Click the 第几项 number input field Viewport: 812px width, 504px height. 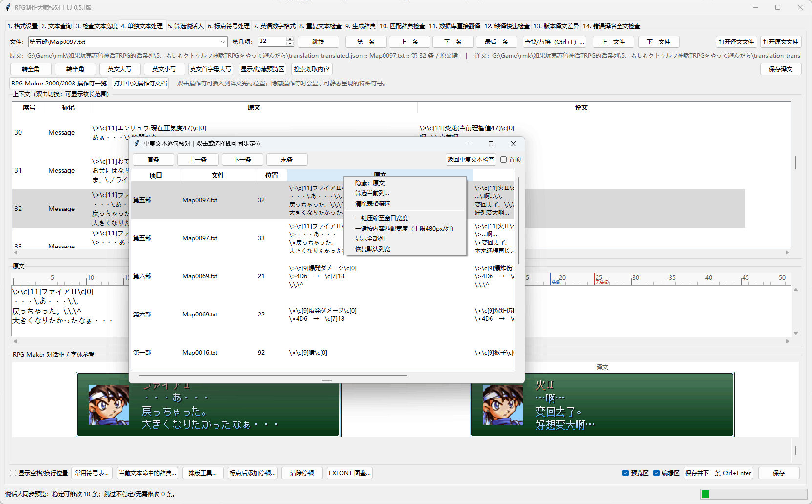(272, 42)
